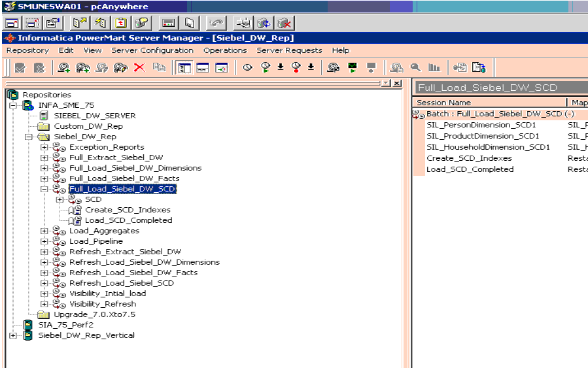
Task: Select SIL_ProductDimension_SCD1 session row
Action: point(483,136)
